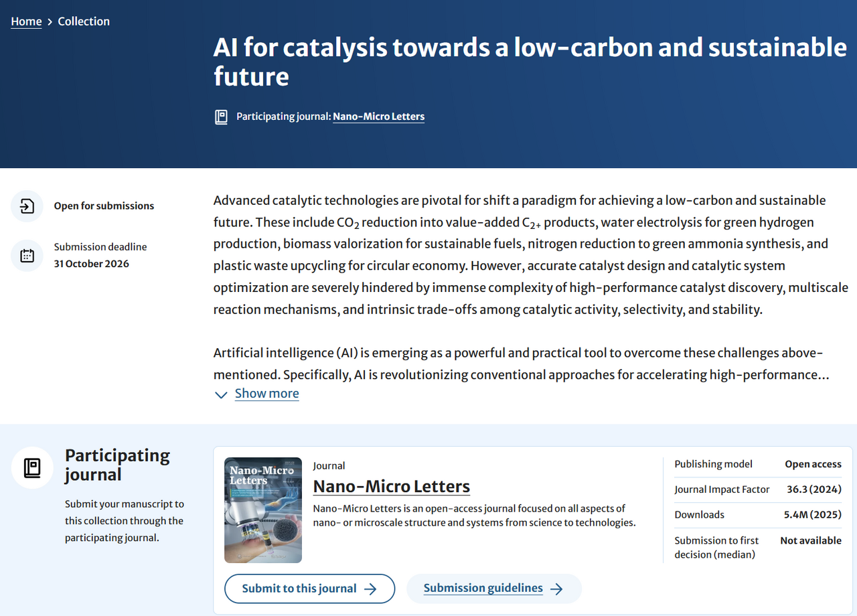Click the arrow icon inside Submit to this journal
This screenshot has width=857, height=616.
[x=370, y=589]
